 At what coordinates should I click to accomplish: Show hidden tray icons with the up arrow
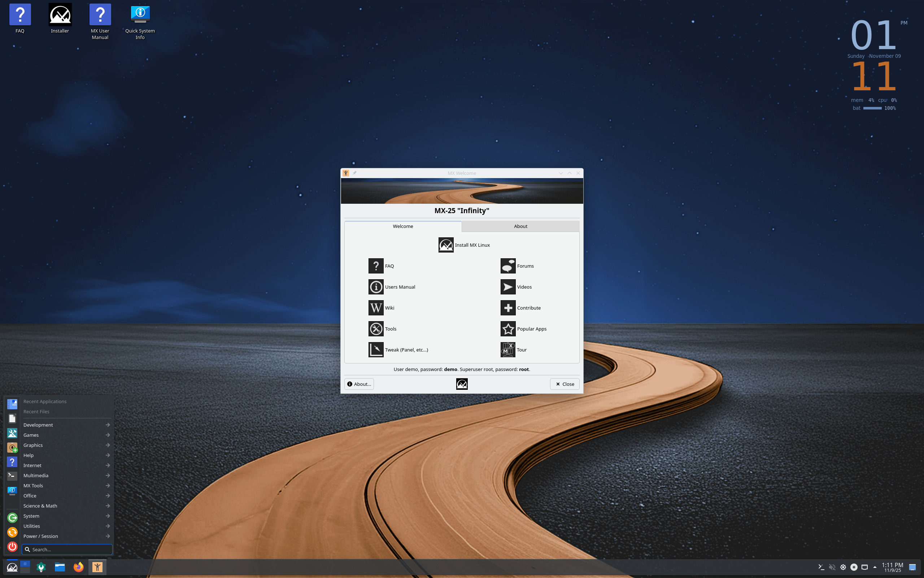875,567
